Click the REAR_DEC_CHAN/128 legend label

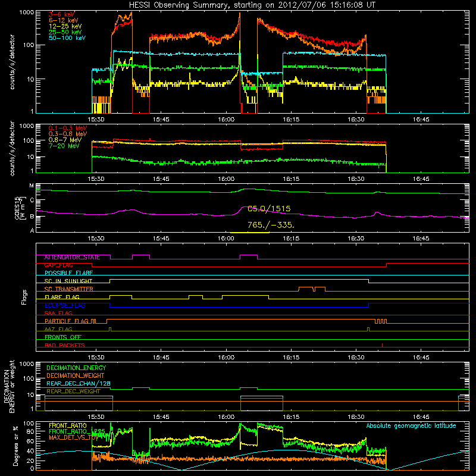coord(79,383)
